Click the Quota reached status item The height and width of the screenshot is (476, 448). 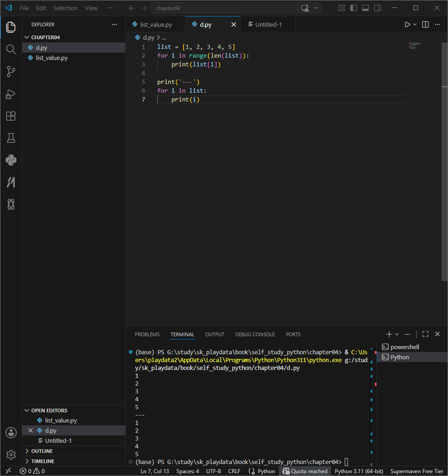[x=305, y=471]
